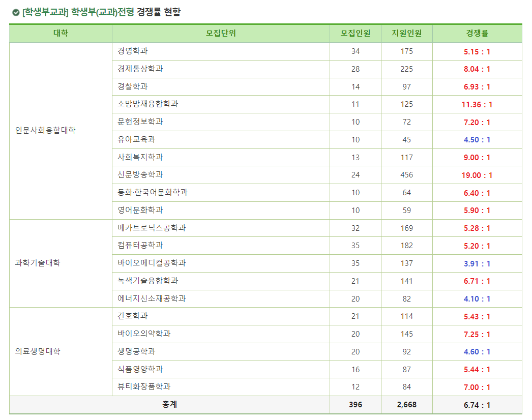Click the 뷰티화장품학과 rate 7.00 : 1

pos(477,387)
